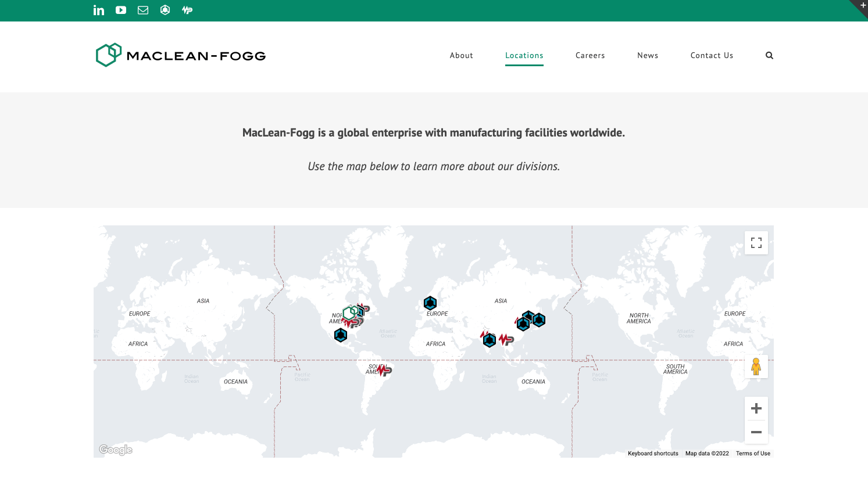Zoom in using the plus control

(x=756, y=408)
